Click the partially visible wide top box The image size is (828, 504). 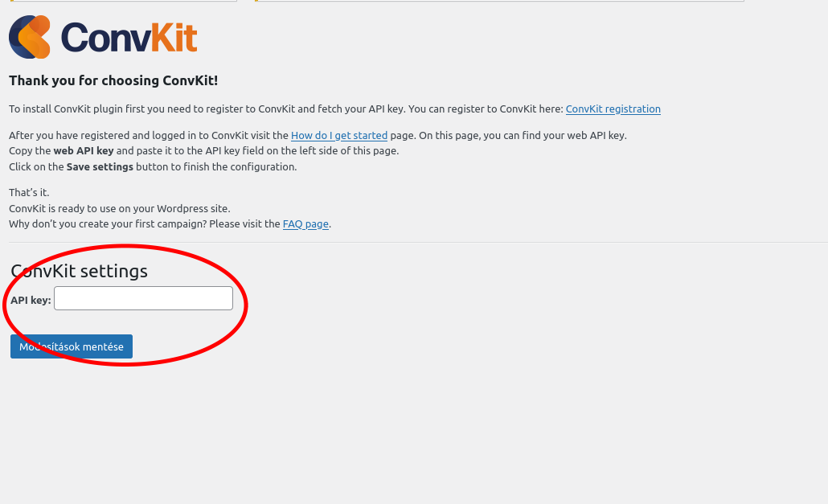(498, 1)
